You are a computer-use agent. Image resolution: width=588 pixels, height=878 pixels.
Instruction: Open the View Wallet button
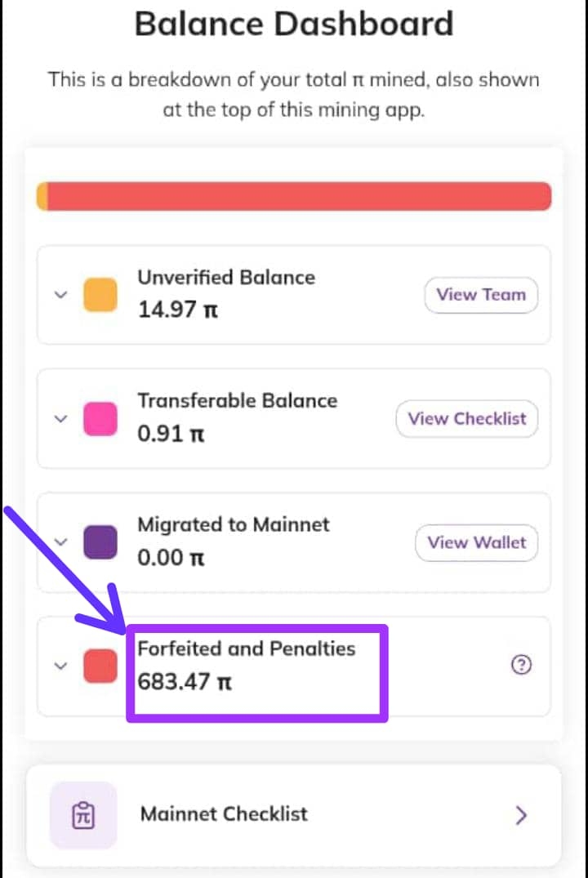(x=477, y=542)
